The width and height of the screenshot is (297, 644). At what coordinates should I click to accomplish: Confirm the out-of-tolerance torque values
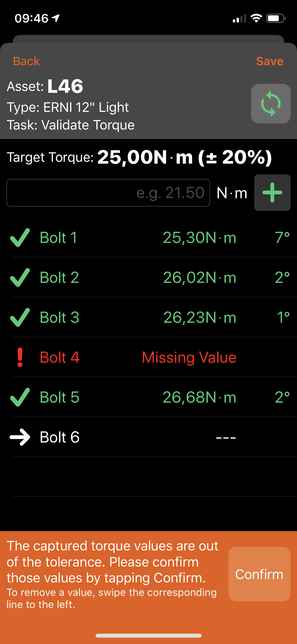tap(259, 574)
